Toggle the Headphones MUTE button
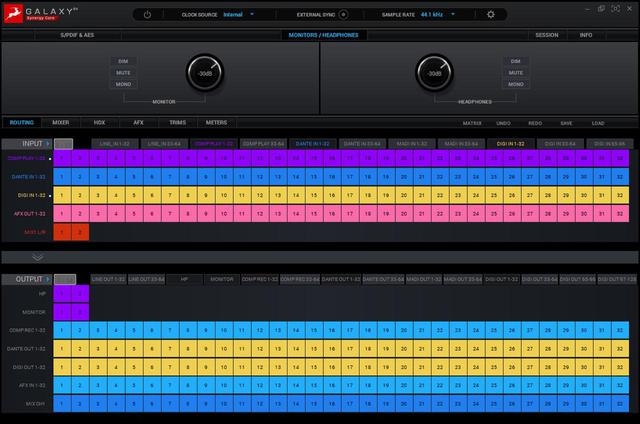The width and height of the screenshot is (640, 424). 516,73
